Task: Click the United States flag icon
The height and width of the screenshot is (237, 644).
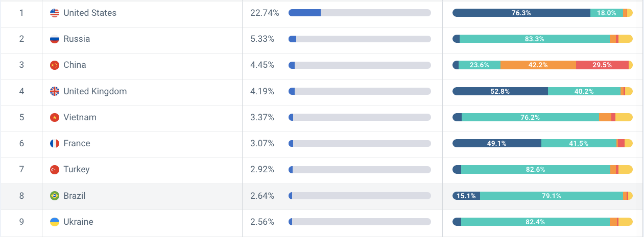Action: pyautogui.click(x=55, y=13)
